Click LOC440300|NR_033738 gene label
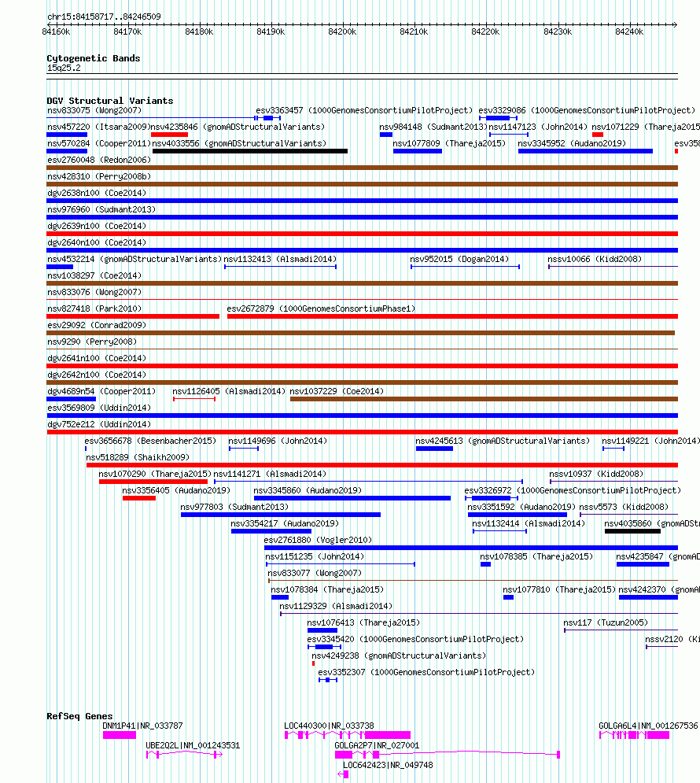700x783 pixels. pos(329,725)
